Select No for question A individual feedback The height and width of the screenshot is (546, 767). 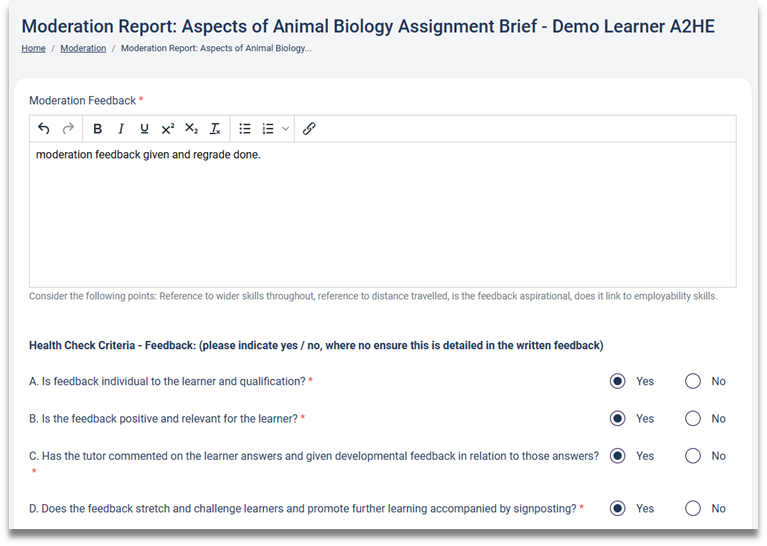[x=693, y=381]
